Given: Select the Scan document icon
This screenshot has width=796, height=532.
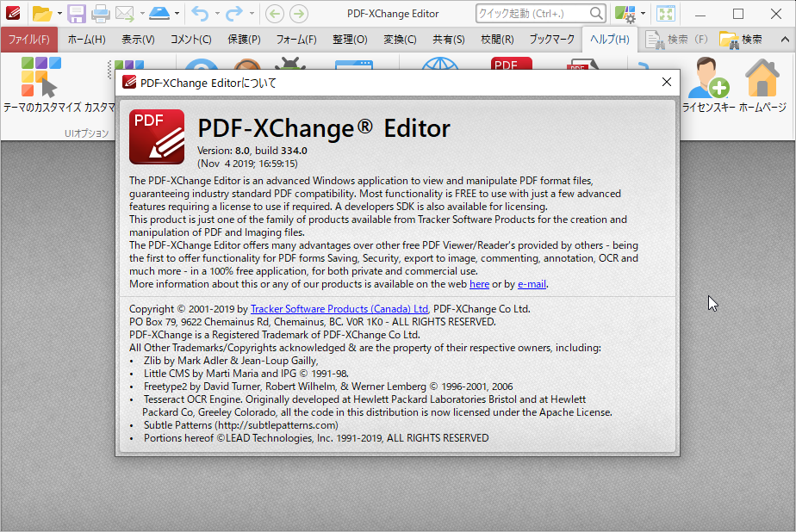Looking at the screenshot, I should coord(158,14).
